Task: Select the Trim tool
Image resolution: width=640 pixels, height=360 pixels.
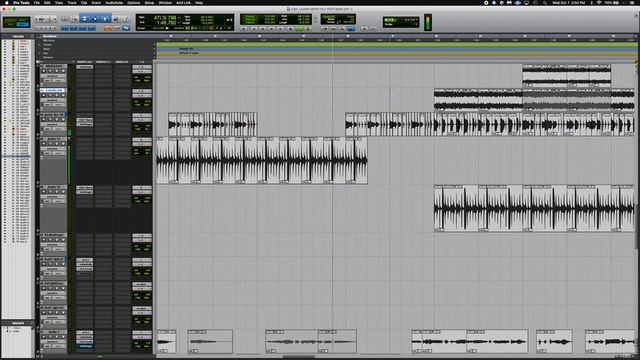Action: pos(84,19)
